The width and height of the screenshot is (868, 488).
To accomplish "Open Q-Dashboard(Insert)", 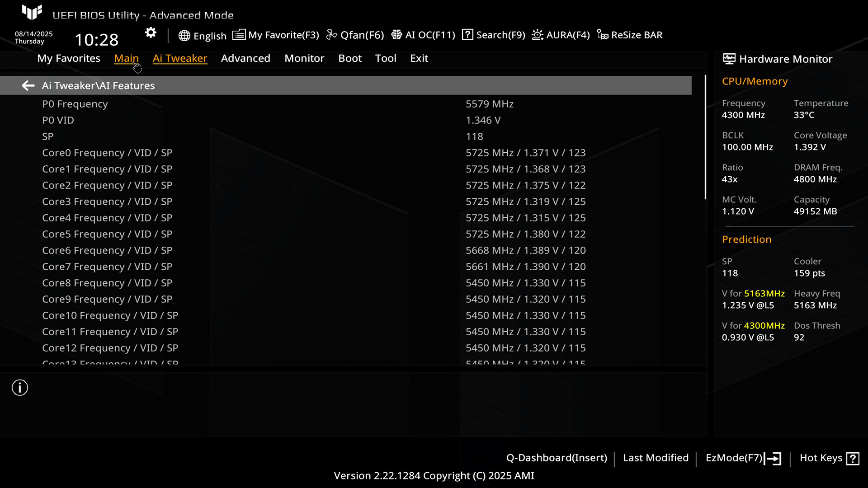I will pyautogui.click(x=557, y=458).
